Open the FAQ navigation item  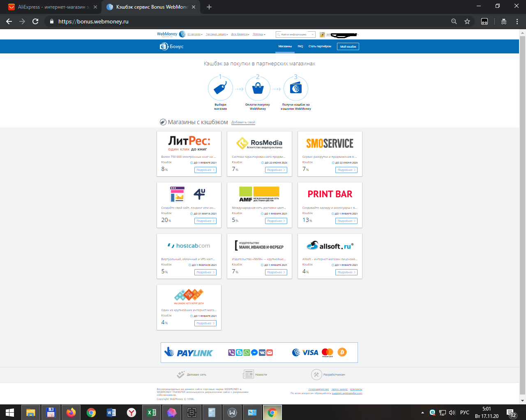[x=300, y=46]
